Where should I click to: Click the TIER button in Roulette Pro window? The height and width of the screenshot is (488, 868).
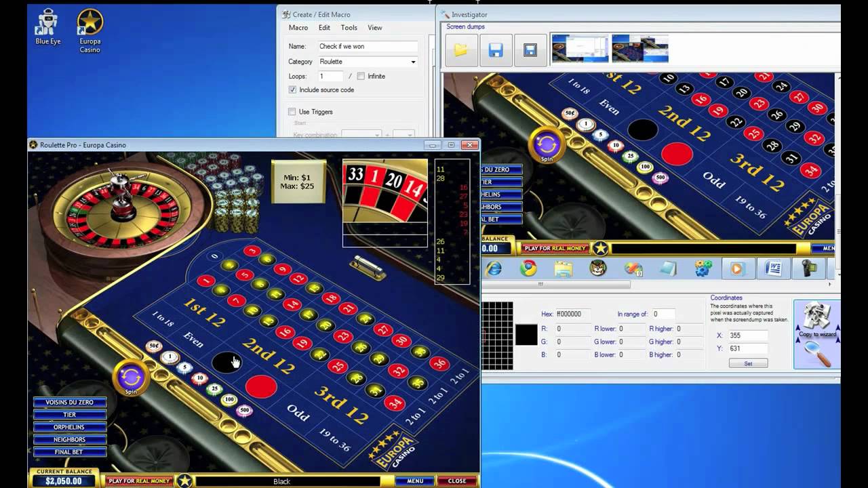pos(70,414)
